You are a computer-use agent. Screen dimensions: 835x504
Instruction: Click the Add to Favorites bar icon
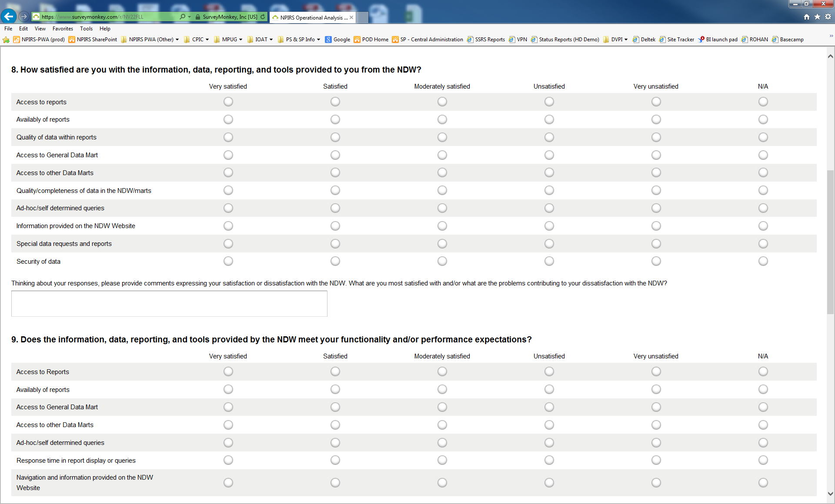point(6,40)
